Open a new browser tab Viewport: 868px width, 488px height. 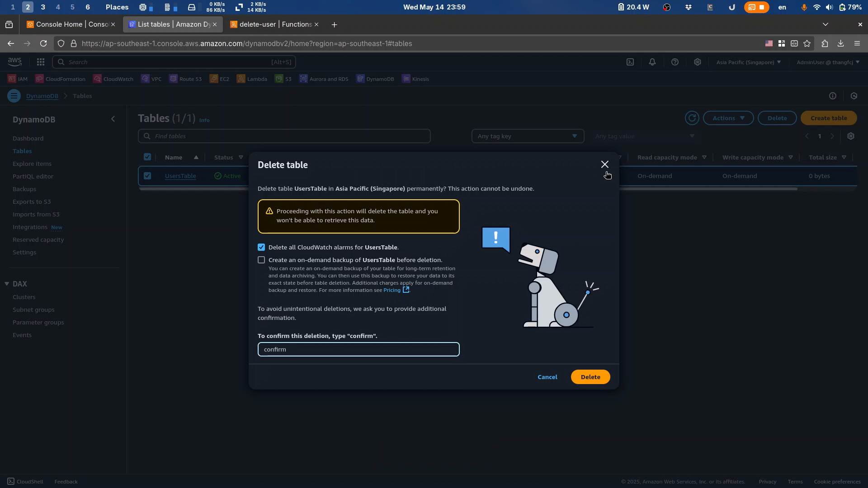[334, 24]
